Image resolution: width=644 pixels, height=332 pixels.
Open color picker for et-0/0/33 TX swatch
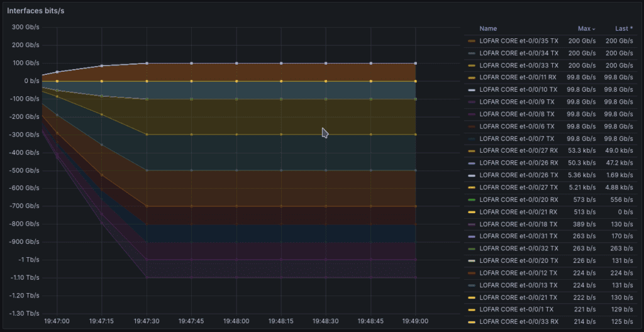(x=472, y=65)
